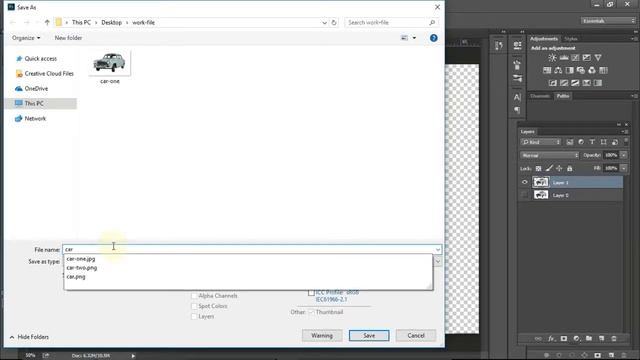
Task: Click the Layers panel link layers icon
Action: (538, 339)
